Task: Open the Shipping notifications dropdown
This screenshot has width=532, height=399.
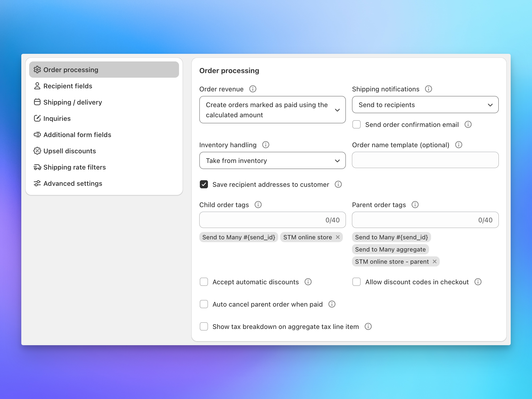Action: [x=425, y=105]
